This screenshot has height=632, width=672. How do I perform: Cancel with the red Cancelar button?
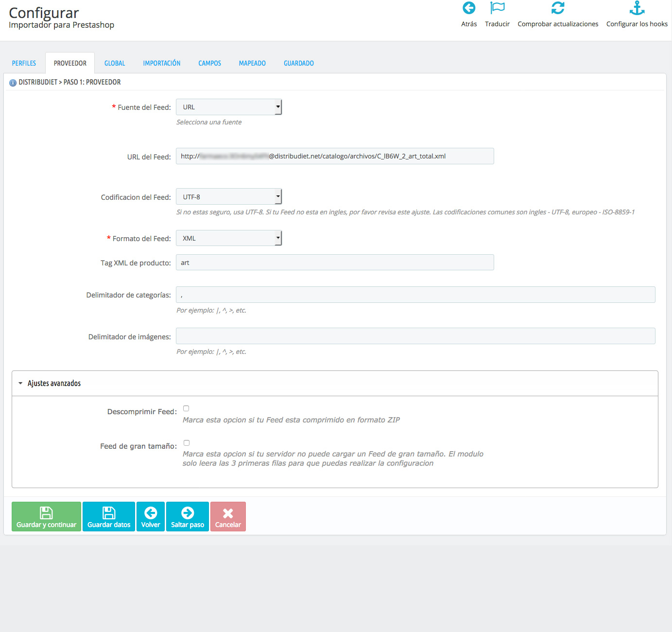point(228,516)
